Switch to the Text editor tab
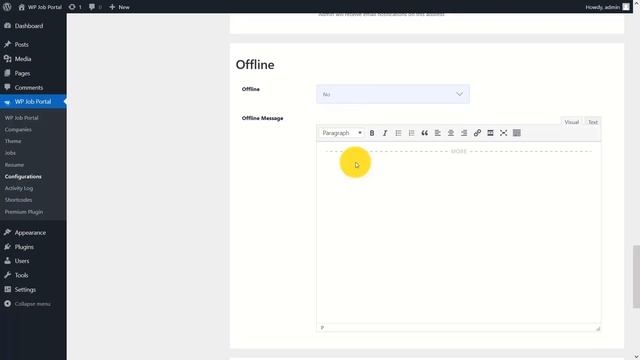The width and height of the screenshot is (640, 360). [593, 122]
